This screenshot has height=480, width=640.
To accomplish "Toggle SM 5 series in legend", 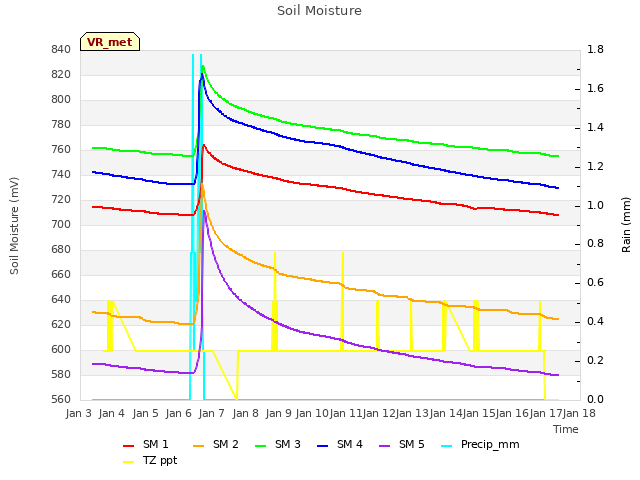I will [402, 444].
